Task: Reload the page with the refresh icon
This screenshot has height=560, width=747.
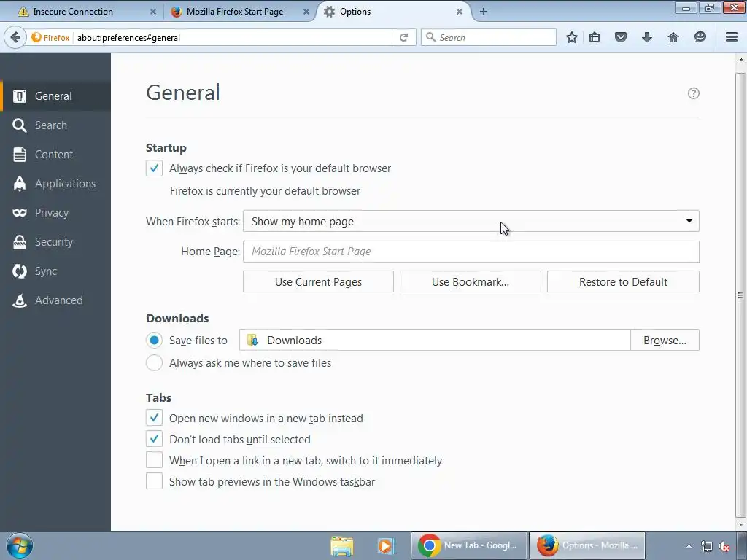Action: [403, 37]
